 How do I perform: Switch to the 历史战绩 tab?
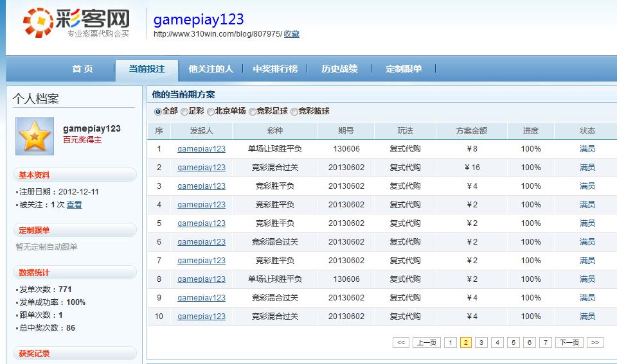(339, 69)
